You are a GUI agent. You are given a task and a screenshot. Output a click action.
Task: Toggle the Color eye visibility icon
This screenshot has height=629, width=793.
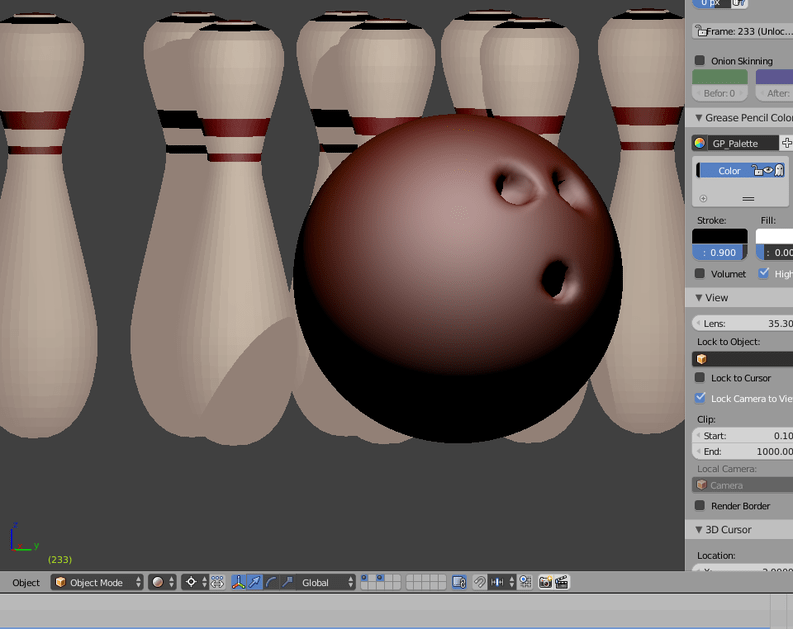pyautogui.click(x=768, y=171)
